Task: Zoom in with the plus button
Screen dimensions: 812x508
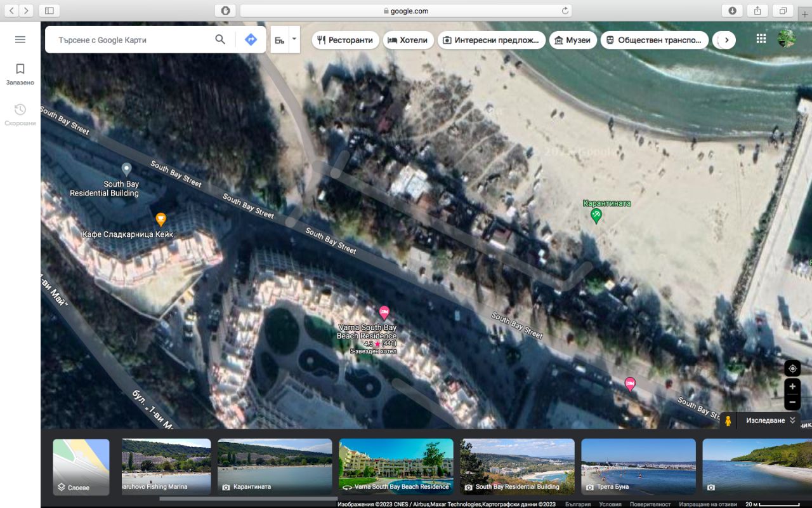Action: tap(792, 386)
